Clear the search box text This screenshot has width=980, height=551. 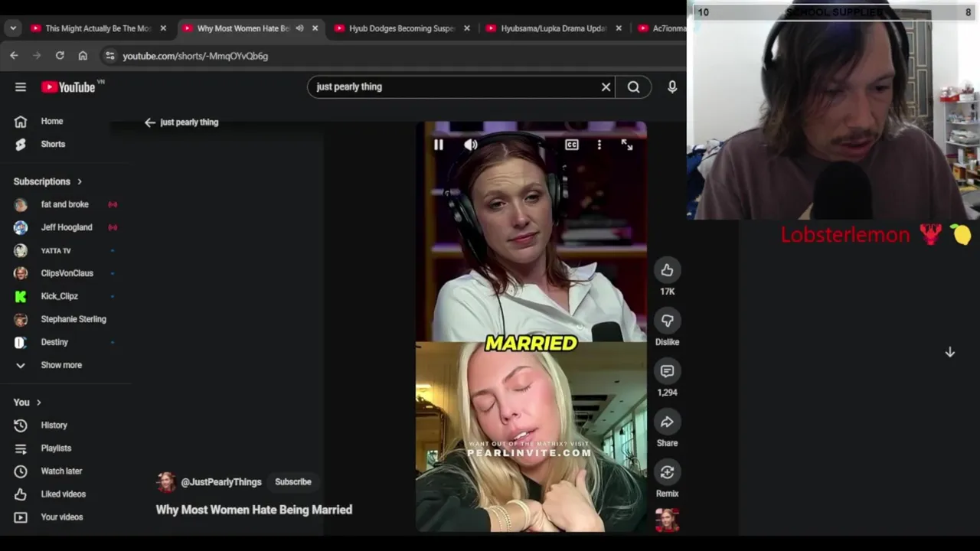(606, 87)
